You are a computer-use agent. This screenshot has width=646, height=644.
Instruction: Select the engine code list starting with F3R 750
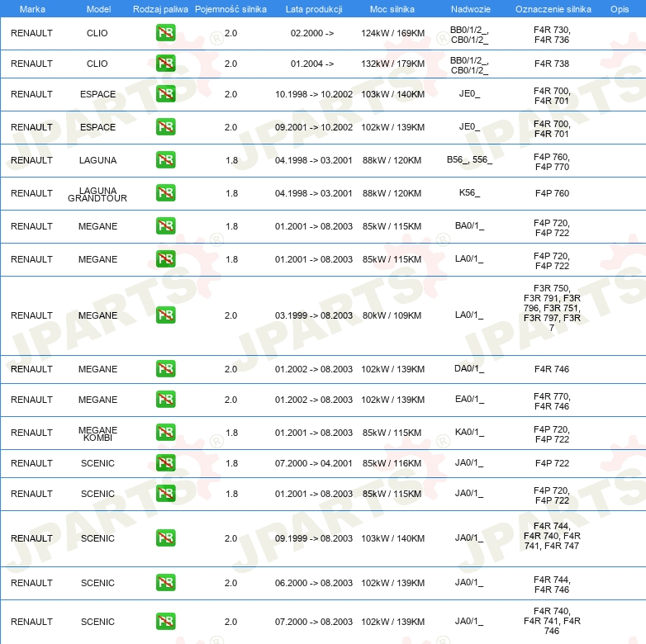tap(552, 308)
